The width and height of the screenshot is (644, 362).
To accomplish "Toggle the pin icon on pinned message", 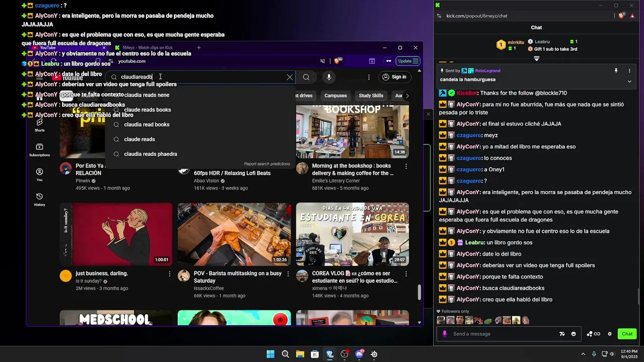I will (x=616, y=71).
